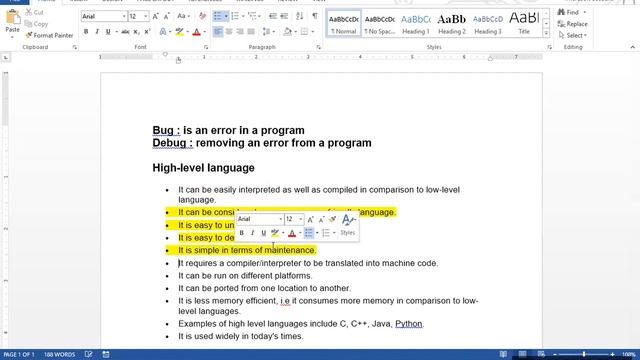Apply the No Spacing style
The height and width of the screenshot is (360, 640).
click(380, 24)
